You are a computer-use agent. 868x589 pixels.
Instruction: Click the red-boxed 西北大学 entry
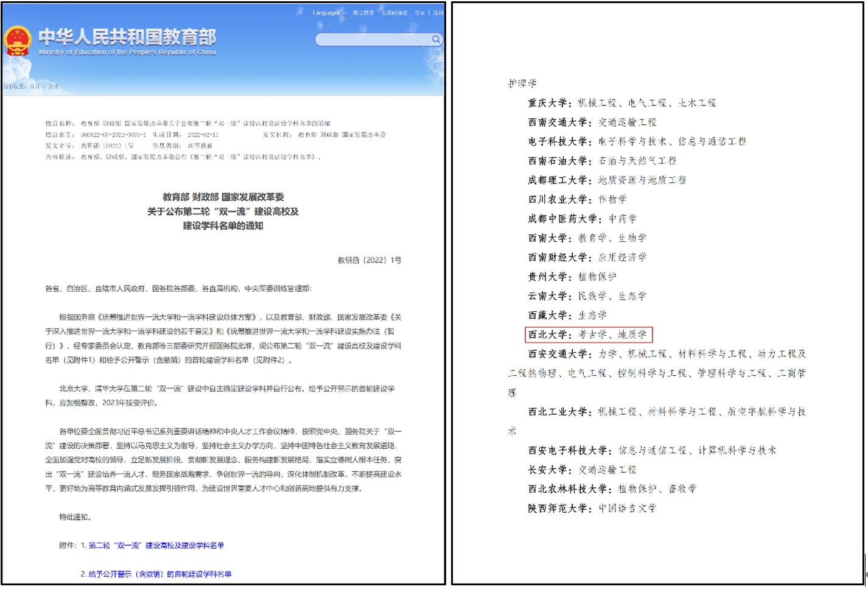click(x=588, y=334)
